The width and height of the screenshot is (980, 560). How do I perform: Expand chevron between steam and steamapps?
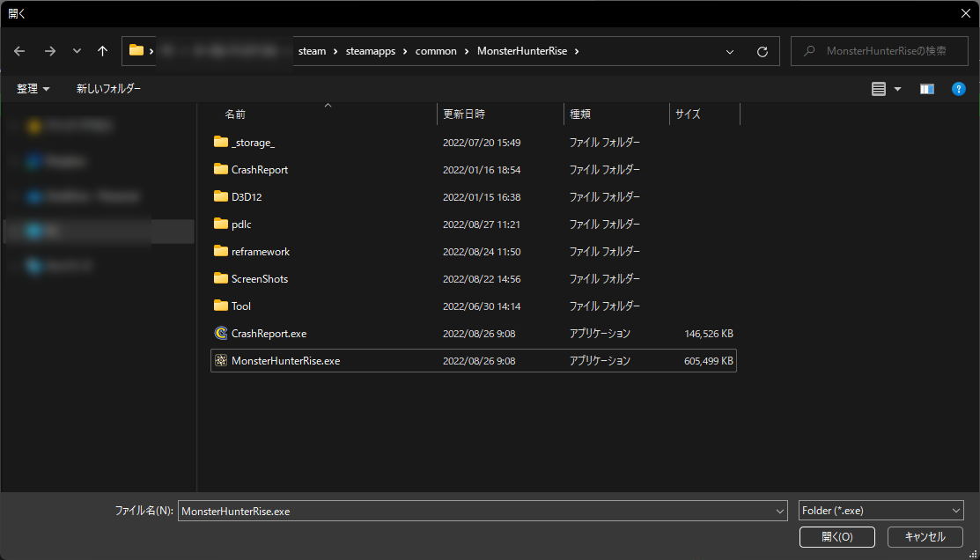click(336, 51)
